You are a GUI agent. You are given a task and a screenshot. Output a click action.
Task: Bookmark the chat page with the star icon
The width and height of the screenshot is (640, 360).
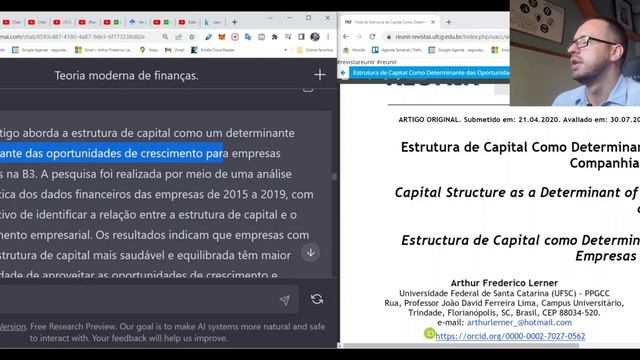(192, 37)
